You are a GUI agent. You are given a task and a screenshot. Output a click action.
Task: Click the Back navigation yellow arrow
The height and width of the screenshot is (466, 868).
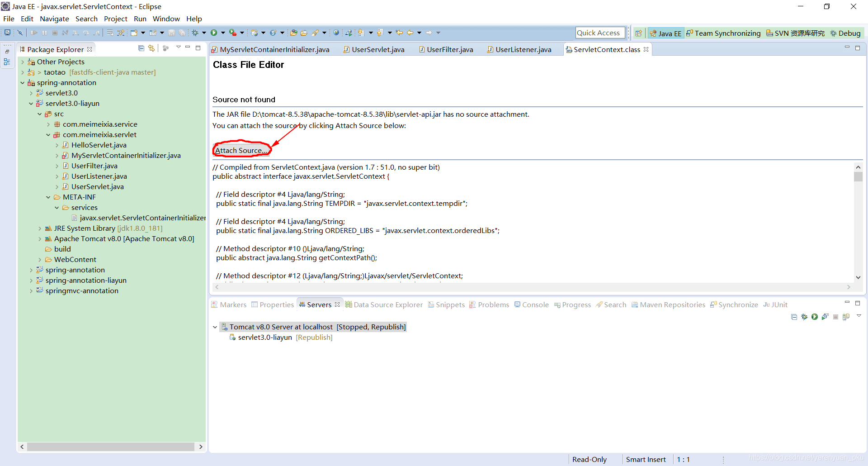pyautogui.click(x=410, y=33)
